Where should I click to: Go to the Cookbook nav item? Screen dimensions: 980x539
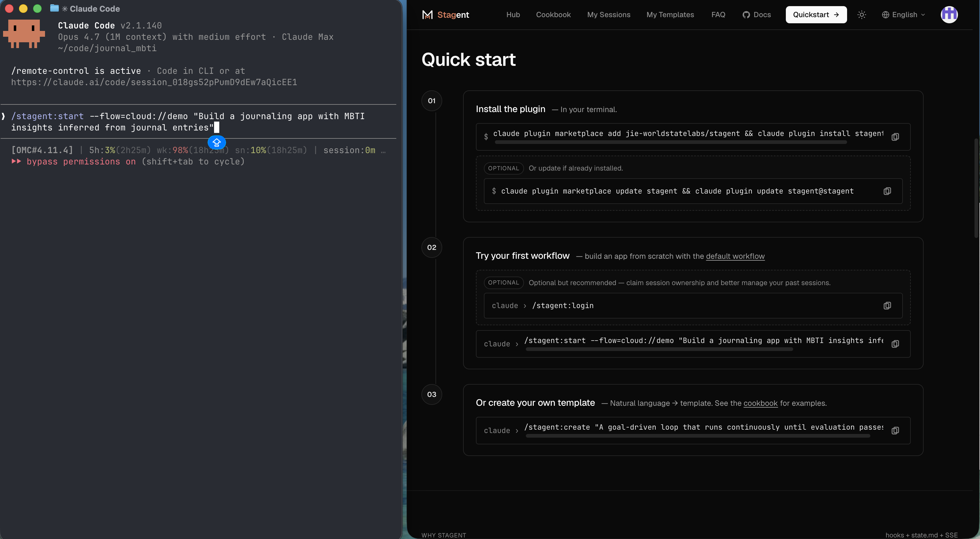(x=553, y=15)
